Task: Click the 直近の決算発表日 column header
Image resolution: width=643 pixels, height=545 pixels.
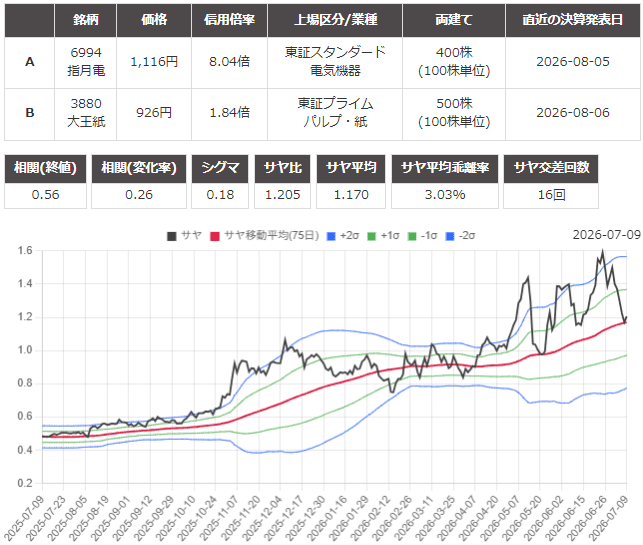Action: [x=573, y=20]
